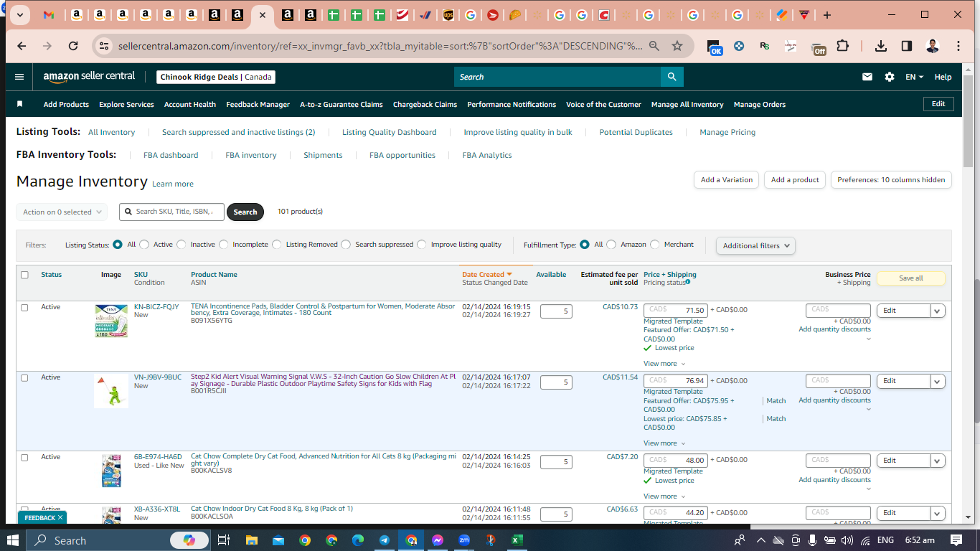Open the FBA dashboard tool link
This screenshot has height=551, width=980.
pyautogui.click(x=171, y=155)
